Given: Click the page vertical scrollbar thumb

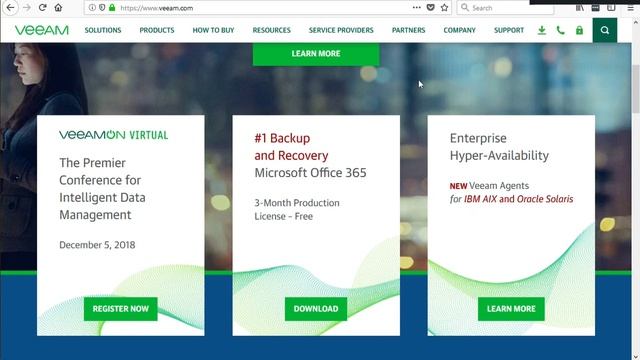Looking at the screenshot, I should pyautogui.click(x=636, y=89).
